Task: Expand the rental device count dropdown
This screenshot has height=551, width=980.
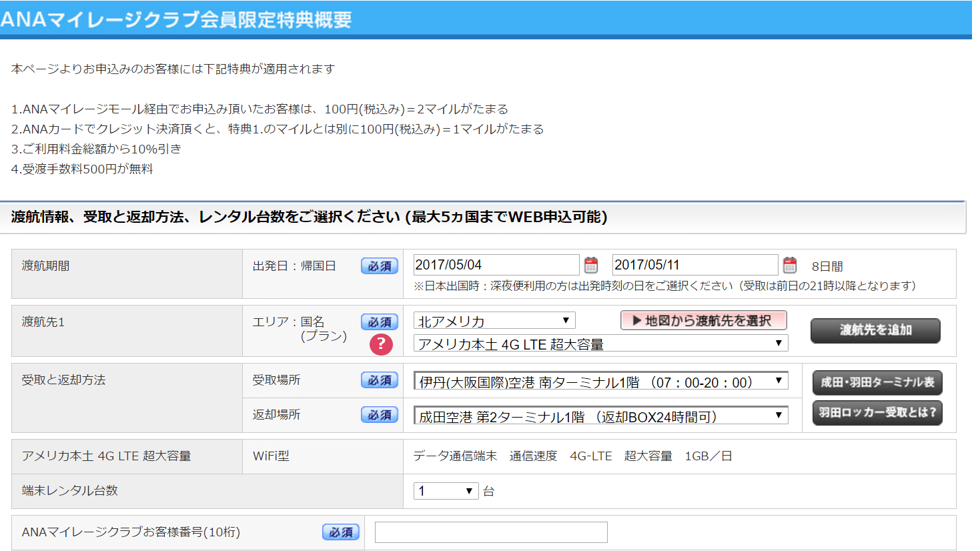Action: click(x=446, y=492)
